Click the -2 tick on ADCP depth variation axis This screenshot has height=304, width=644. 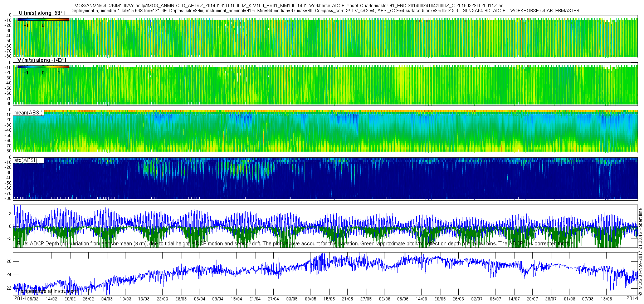point(9,239)
